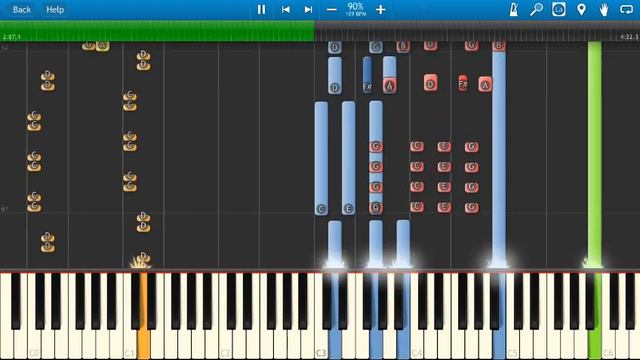Open the zoom magnifier tool
The width and height of the screenshot is (640, 360).
point(536,9)
